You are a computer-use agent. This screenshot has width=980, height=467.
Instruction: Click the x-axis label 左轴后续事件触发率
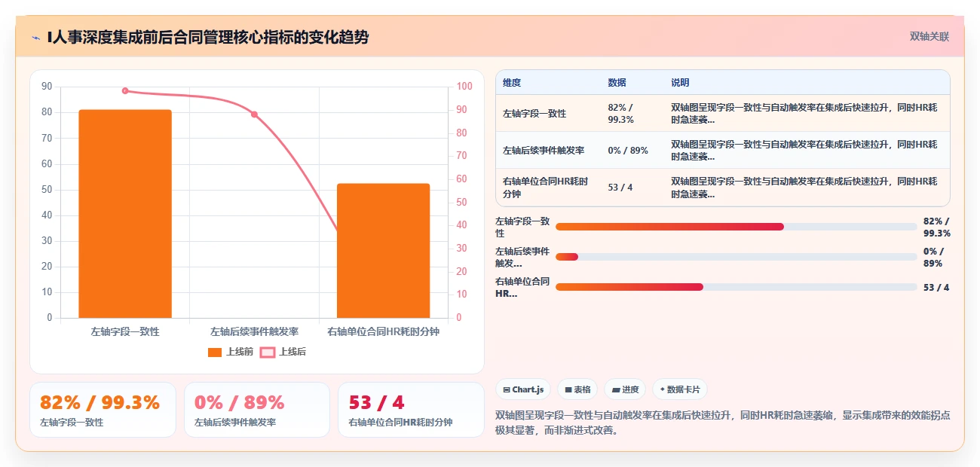click(254, 331)
